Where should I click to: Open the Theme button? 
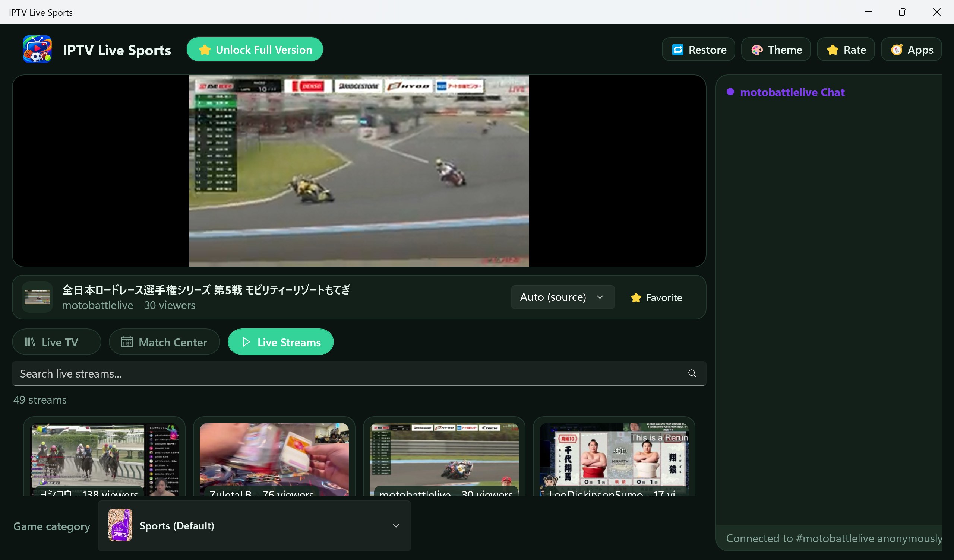[776, 50]
